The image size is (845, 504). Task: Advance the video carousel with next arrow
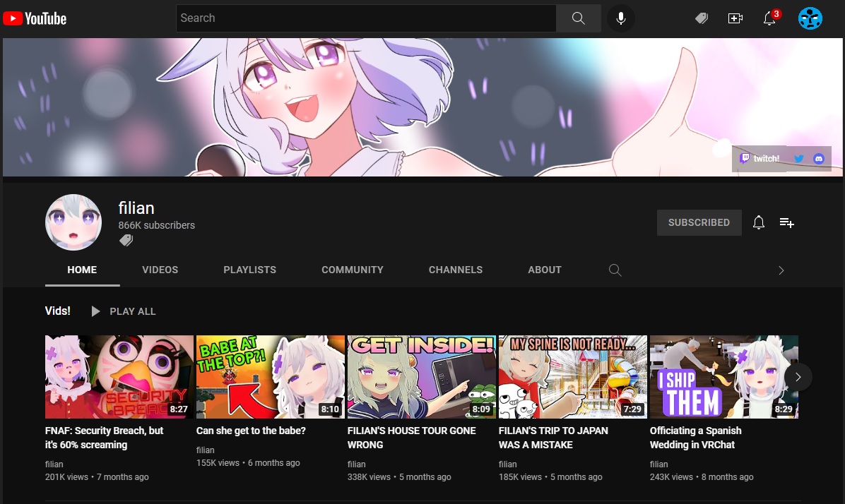(798, 377)
